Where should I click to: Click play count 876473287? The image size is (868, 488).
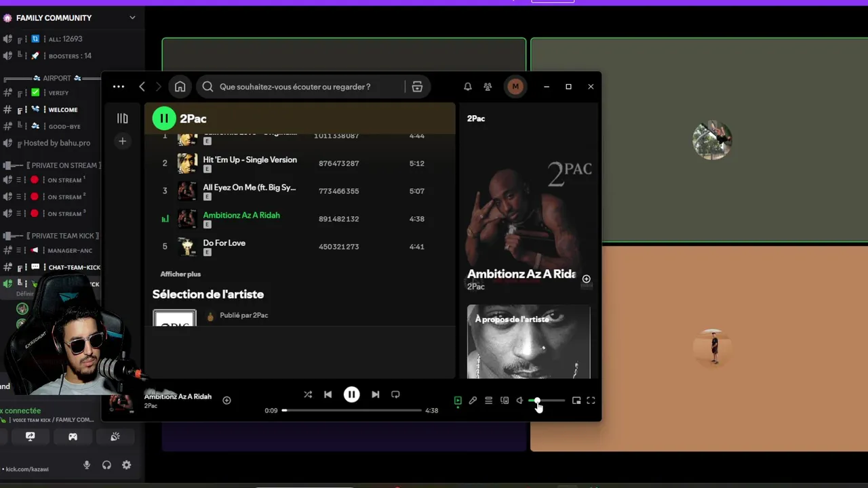(339, 163)
